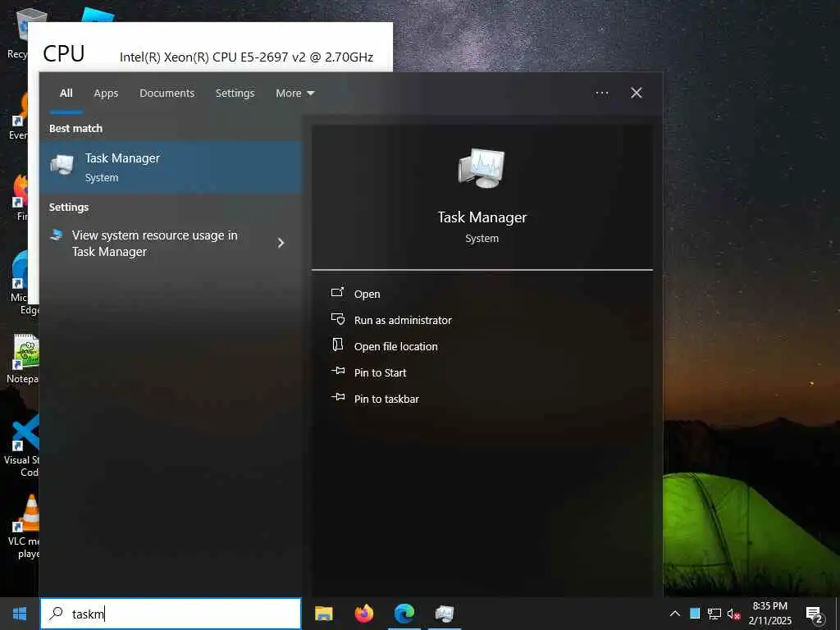This screenshot has height=630, width=840.
Task: Choose Open file location
Action: (x=396, y=347)
